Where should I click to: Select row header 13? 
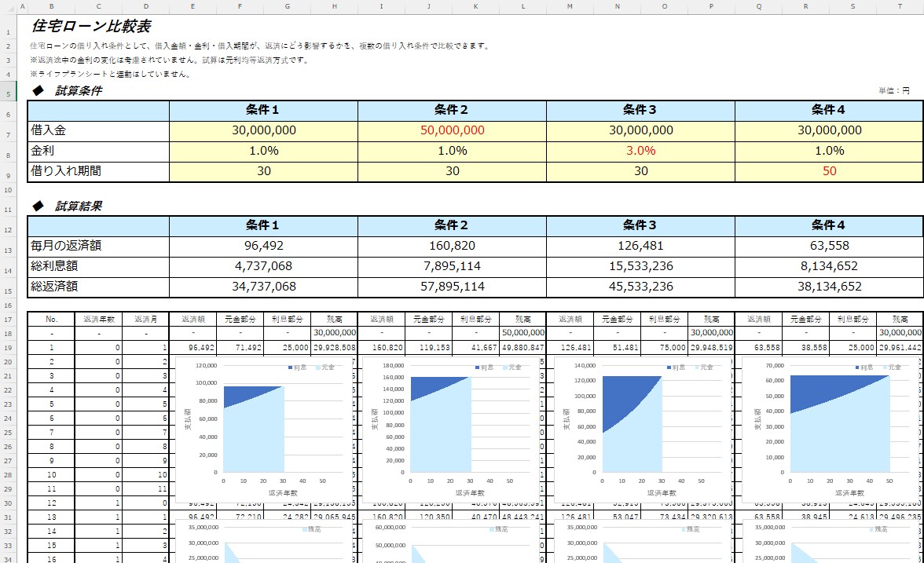[x=8, y=250]
